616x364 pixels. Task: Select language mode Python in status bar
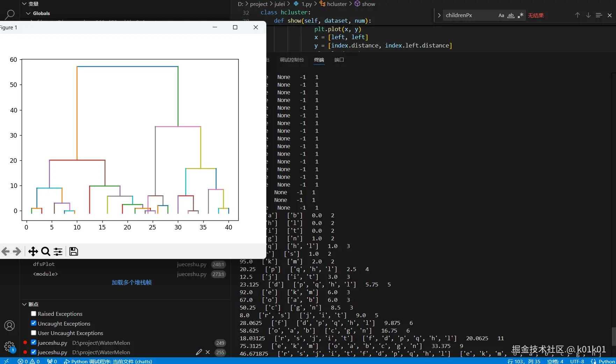[607, 361]
